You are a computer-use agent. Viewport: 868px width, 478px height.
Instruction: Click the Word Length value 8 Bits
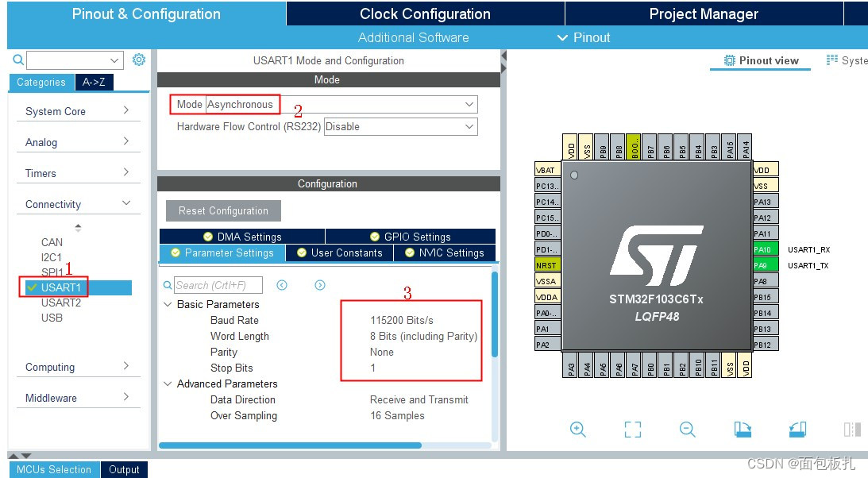pyautogui.click(x=423, y=337)
